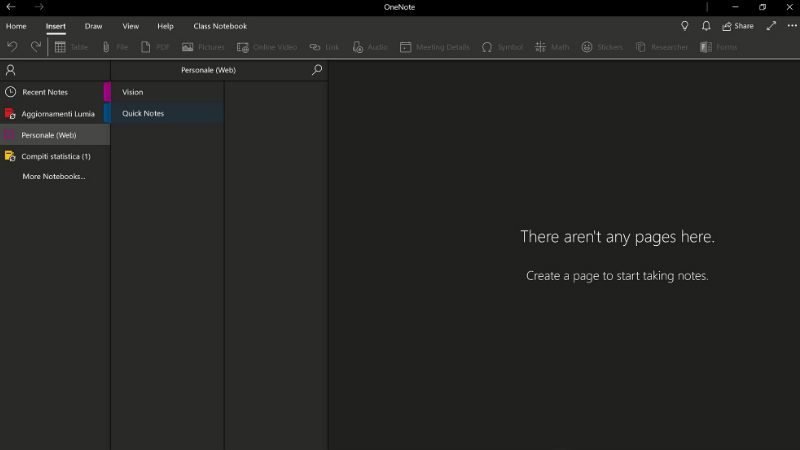Open the Compiti statistica notebook
800x450 pixels.
(56, 156)
